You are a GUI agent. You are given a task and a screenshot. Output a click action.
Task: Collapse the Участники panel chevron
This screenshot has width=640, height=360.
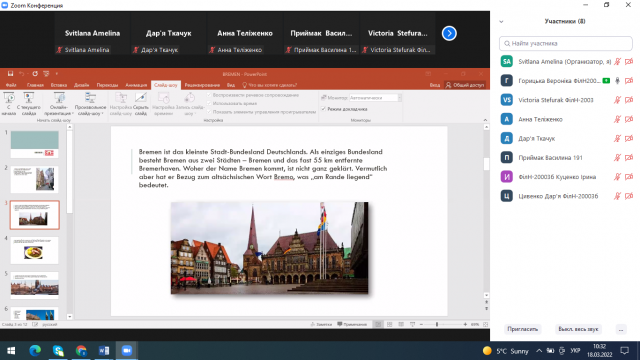[501, 22]
